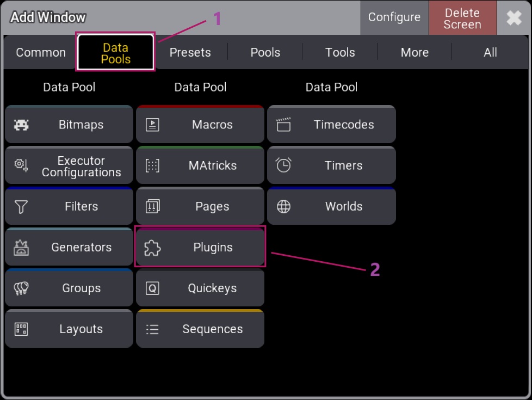Viewport: 532px width, 400px height.
Task: Switch to the More tab
Action: coord(415,52)
